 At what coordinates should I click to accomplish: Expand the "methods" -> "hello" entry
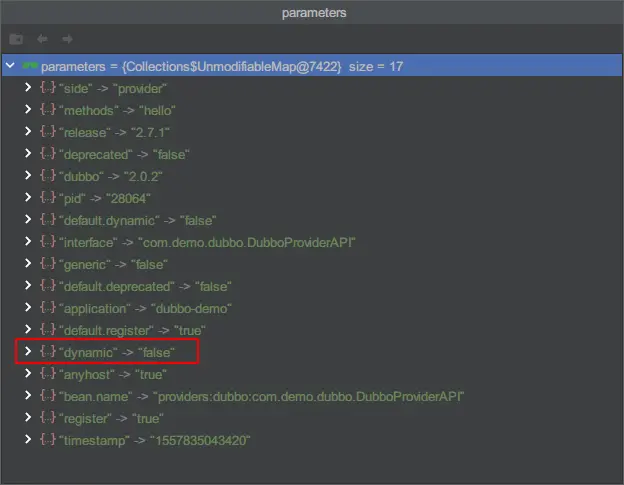28,109
